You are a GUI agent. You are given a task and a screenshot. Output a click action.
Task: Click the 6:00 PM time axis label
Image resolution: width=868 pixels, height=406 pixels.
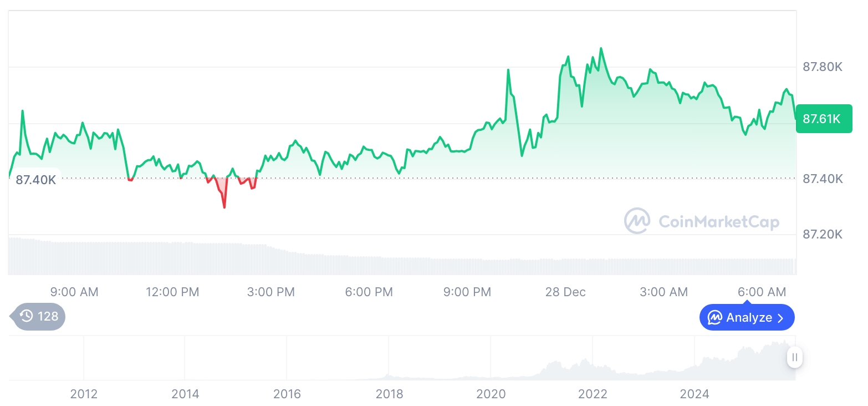(x=369, y=292)
